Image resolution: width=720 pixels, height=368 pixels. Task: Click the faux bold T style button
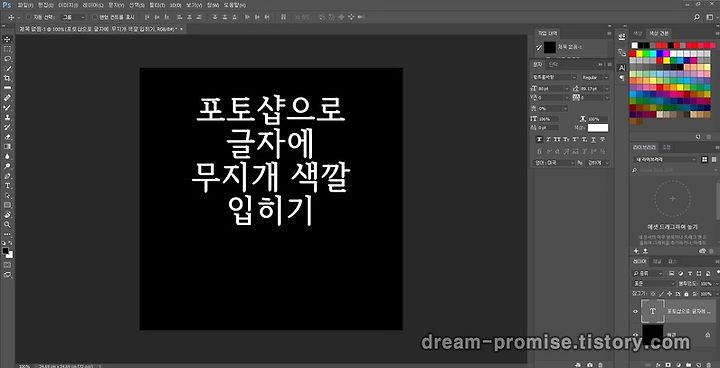pyautogui.click(x=540, y=139)
